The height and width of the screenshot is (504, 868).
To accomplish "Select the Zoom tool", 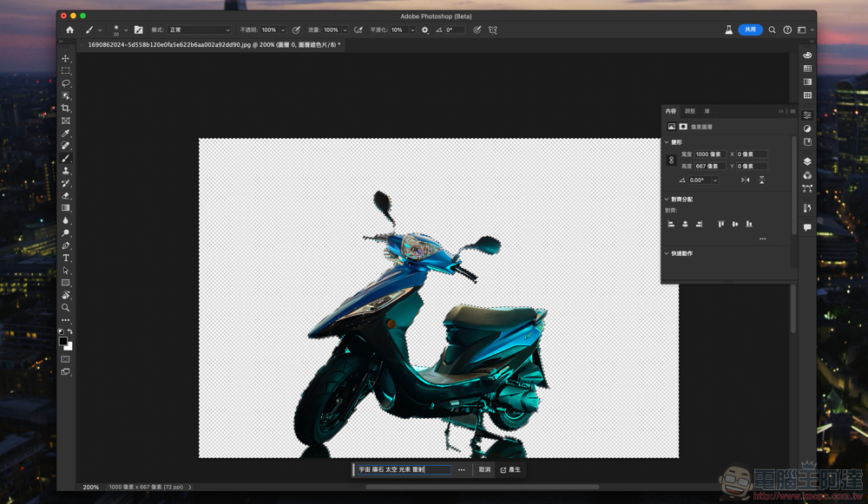I will (x=65, y=308).
